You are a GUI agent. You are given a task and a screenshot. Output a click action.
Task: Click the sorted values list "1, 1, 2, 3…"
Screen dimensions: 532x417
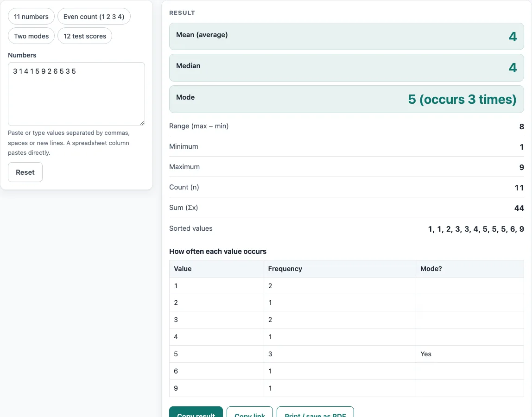click(476, 229)
